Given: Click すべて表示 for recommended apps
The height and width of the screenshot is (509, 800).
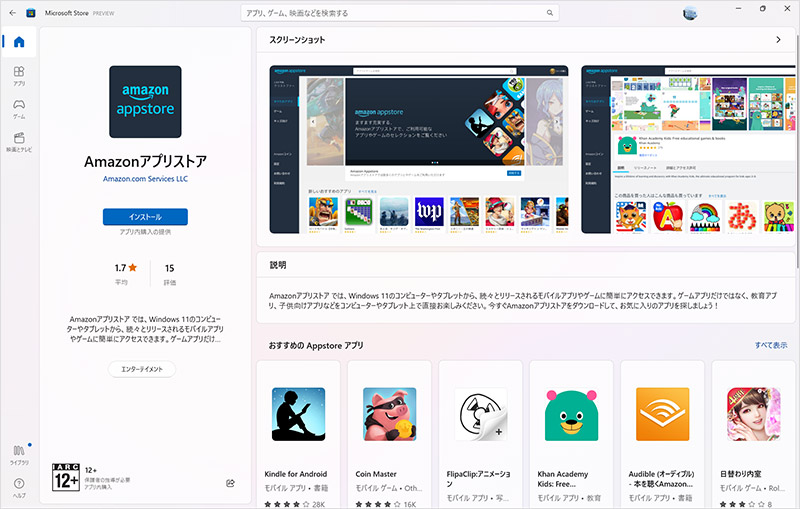Looking at the screenshot, I should pos(771,345).
